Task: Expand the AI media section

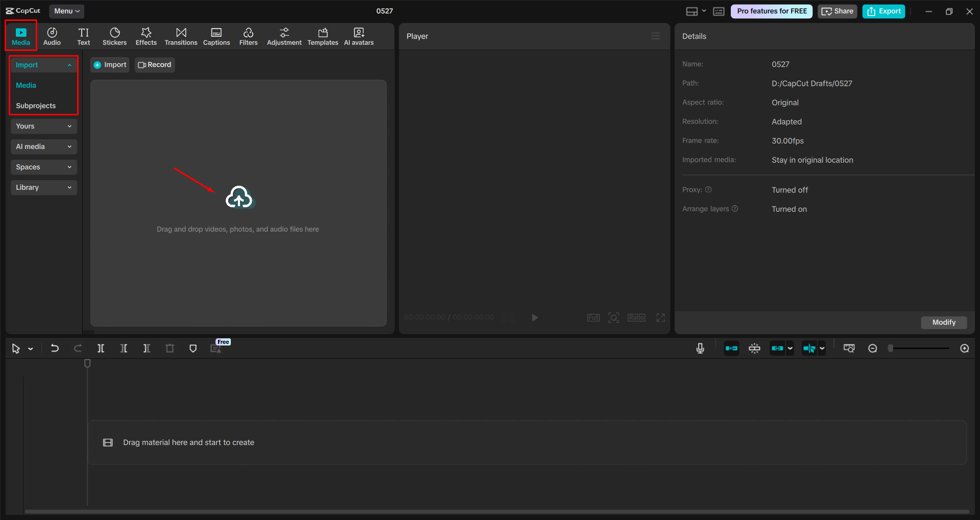Action: click(43, 146)
